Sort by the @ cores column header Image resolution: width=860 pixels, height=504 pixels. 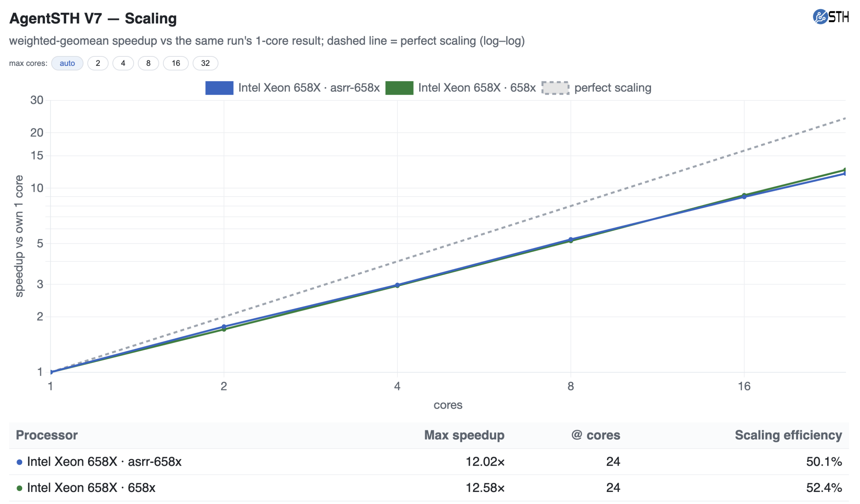(596, 435)
